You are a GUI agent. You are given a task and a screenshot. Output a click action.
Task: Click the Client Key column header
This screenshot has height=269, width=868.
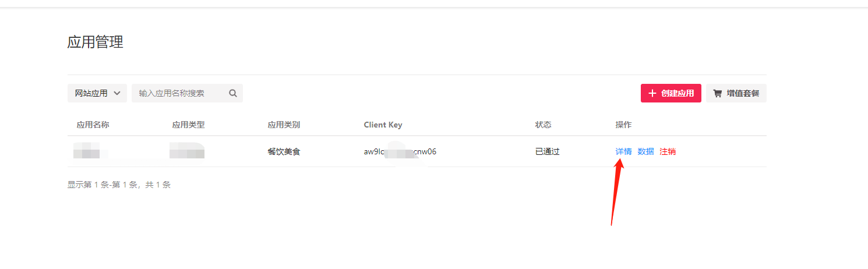click(x=383, y=125)
